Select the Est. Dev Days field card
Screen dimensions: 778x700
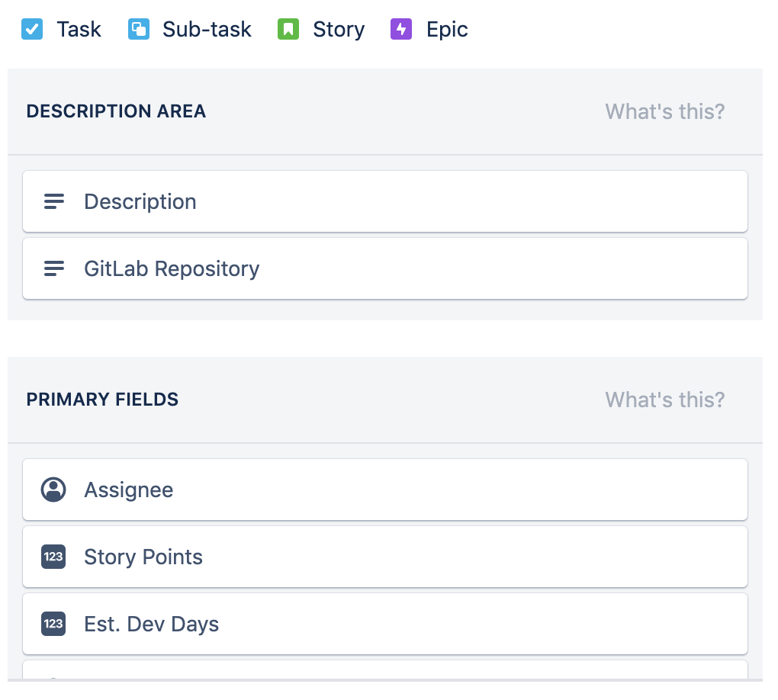coord(385,624)
